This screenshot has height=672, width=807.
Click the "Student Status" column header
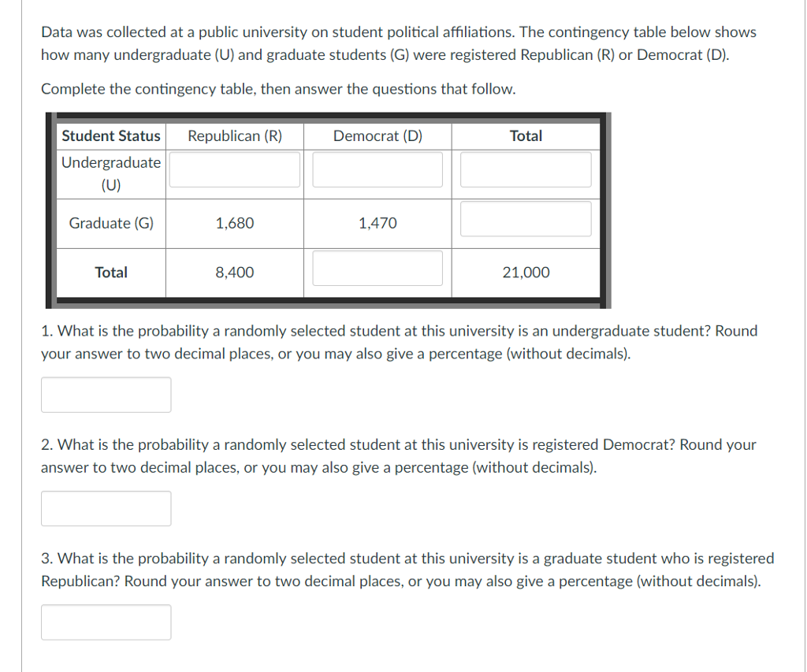(111, 136)
